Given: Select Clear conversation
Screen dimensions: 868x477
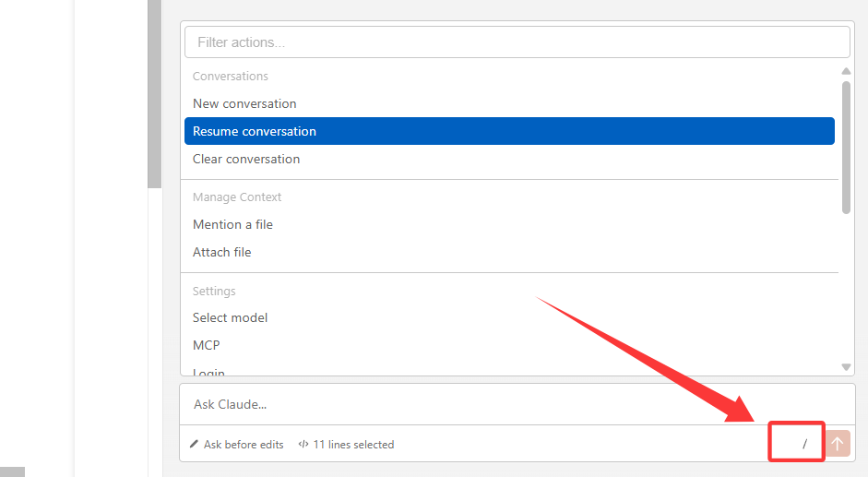Looking at the screenshot, I should 245,159.
